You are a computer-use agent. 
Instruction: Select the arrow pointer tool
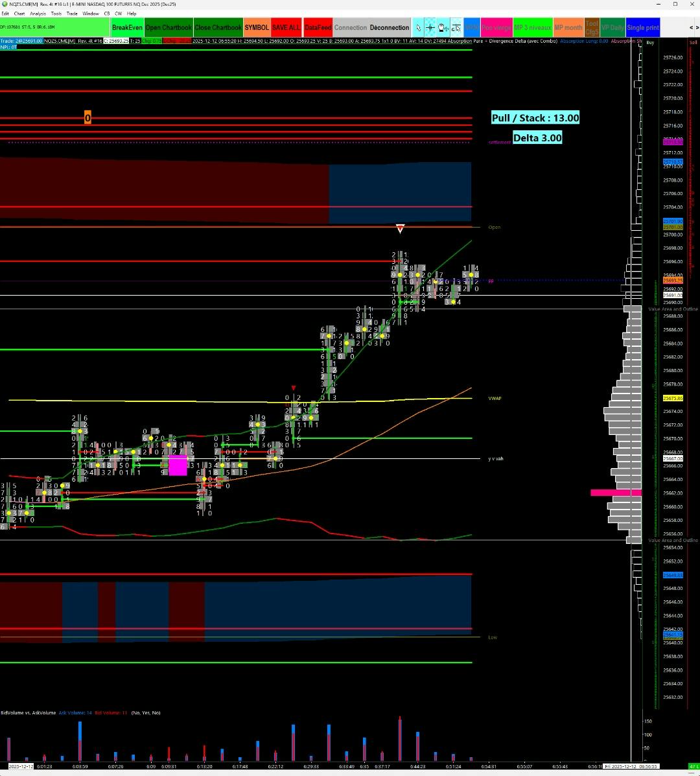pyautogui.click(x=418, y=27)
